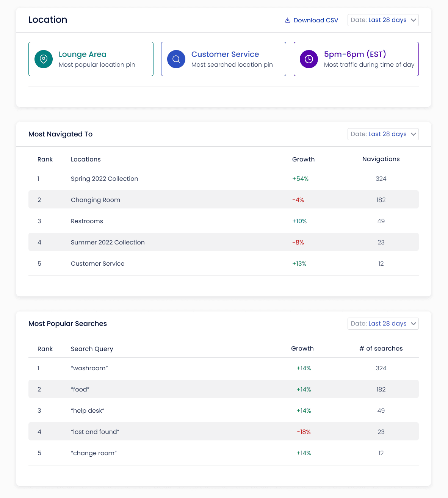The image size is (448, 498).
Task: Click the Search Query column header
Action: pyautogui.click(x=92, y=349)
